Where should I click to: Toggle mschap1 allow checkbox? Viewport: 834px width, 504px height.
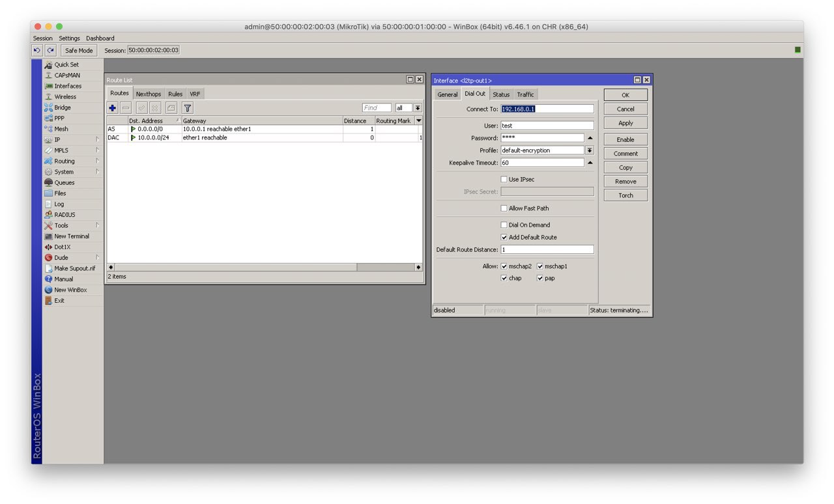(x=540, y=266)
